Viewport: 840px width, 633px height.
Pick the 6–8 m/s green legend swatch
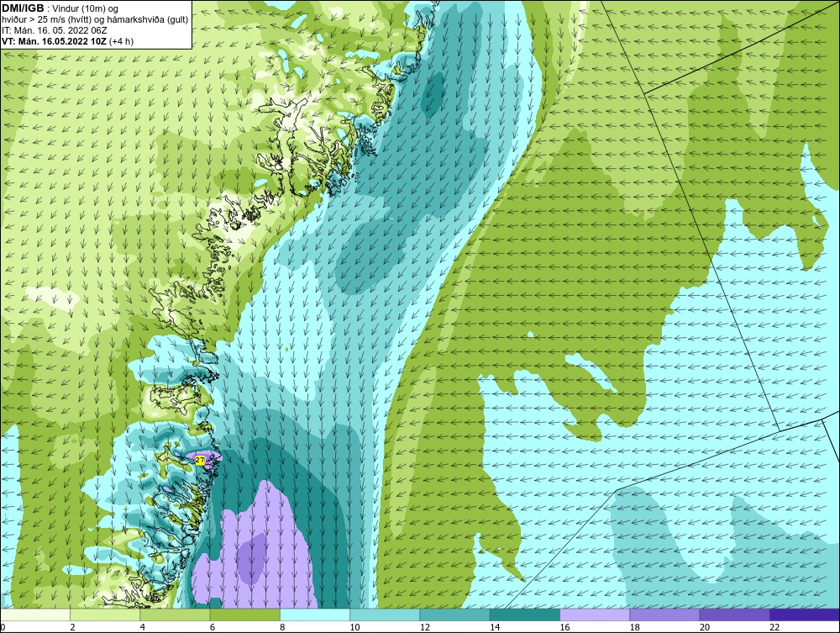[x=244, y=615]
